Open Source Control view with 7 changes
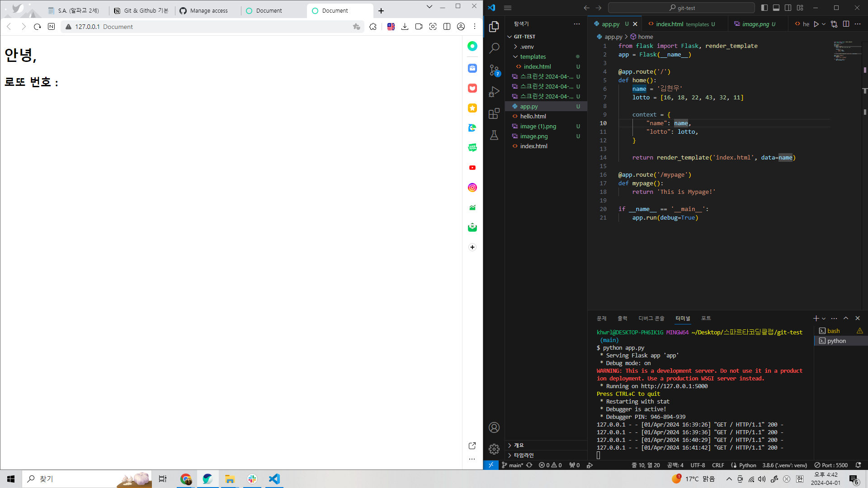The width and height of the screenshot is (868, 488). [x=494, y=70]
